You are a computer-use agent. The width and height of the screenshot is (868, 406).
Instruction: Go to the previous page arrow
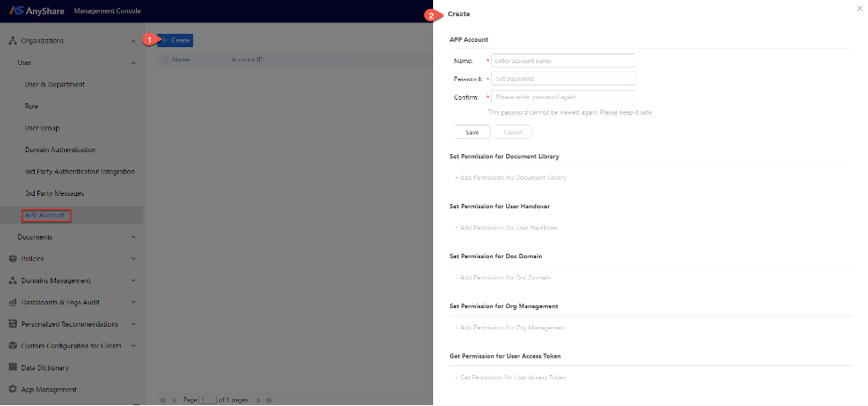tap(173, 400)
